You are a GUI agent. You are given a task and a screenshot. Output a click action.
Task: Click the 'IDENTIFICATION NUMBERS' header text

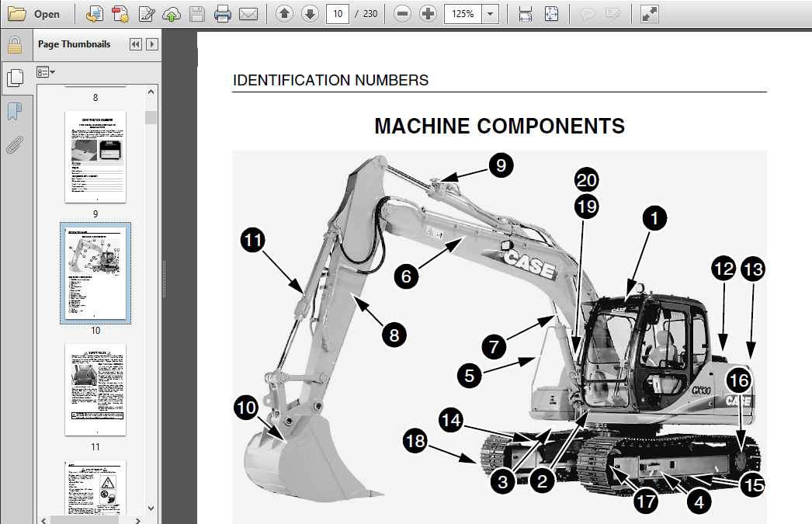(x=331, y=80)
